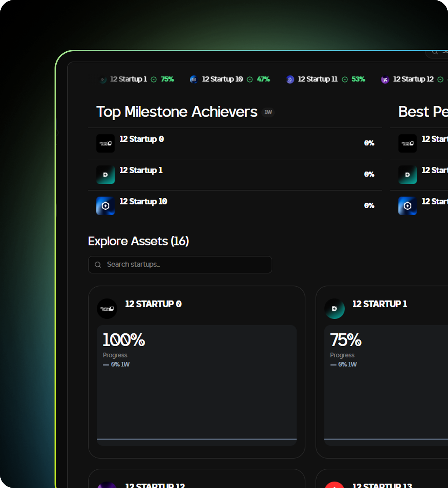Viewport: 448px width, 488px height.
Task: Open the 12 STARTUP 0 asset card title
Action: pos(153,304)
